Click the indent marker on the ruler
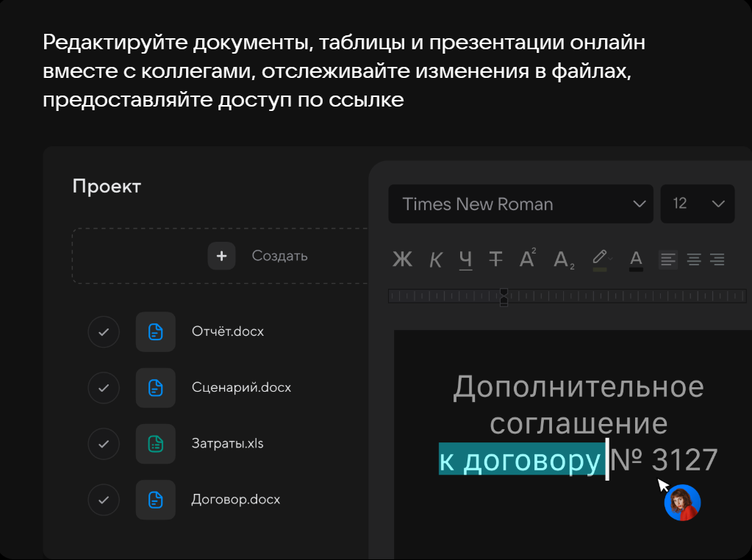The height and width of the screenshot is (560, 752). [504, 297]
